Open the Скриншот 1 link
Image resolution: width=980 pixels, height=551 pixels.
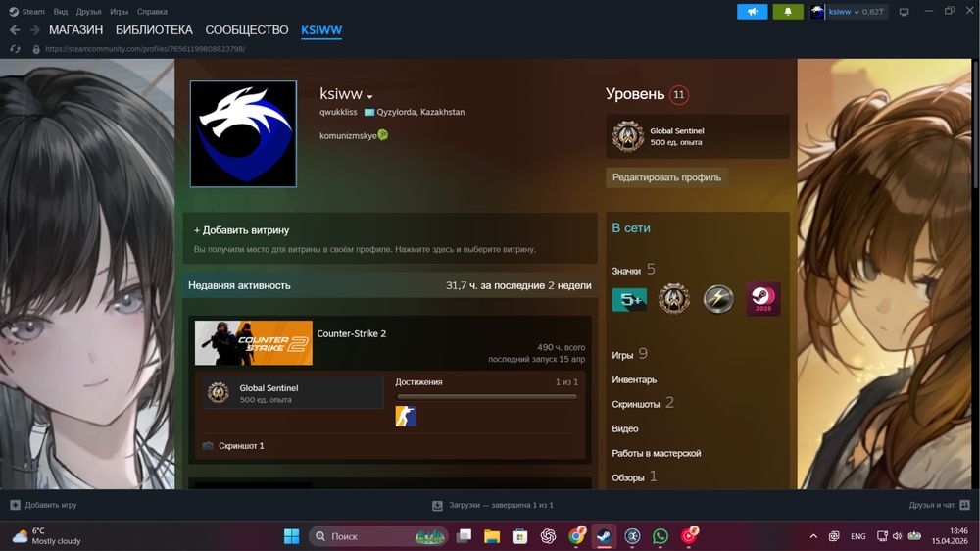point(241,446)
